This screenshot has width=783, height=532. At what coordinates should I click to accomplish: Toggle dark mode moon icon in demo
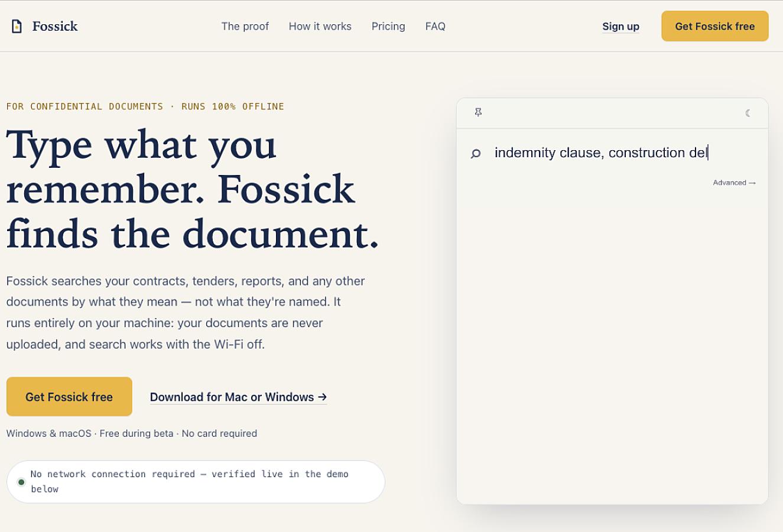coord(748,113)
